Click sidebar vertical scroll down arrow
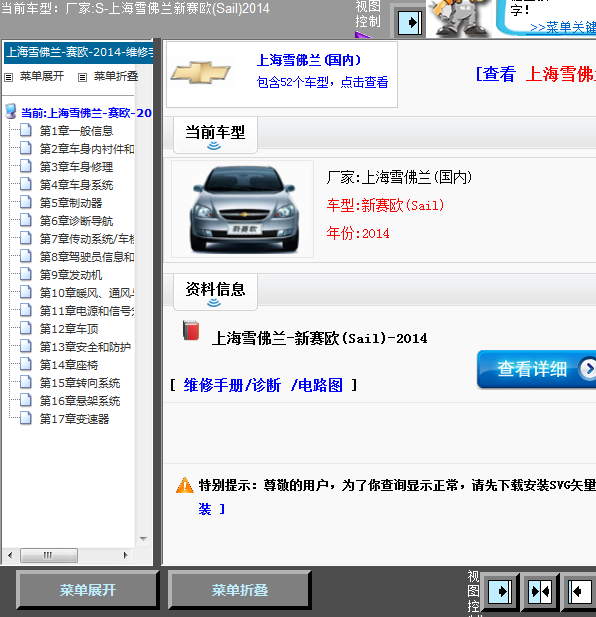The image size is (596, 617). [143, 539]
